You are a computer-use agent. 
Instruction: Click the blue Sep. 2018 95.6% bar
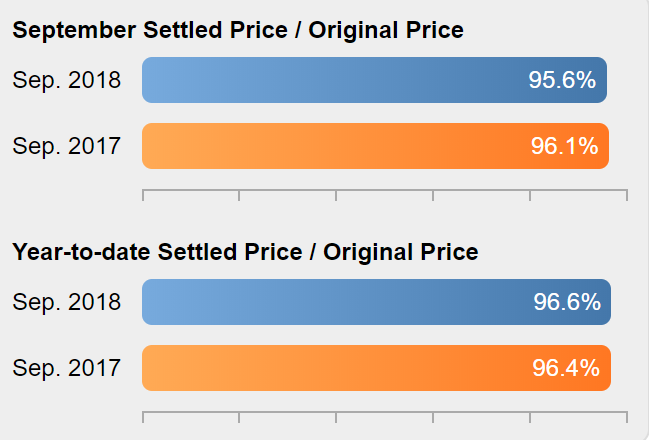pos(375,80)
